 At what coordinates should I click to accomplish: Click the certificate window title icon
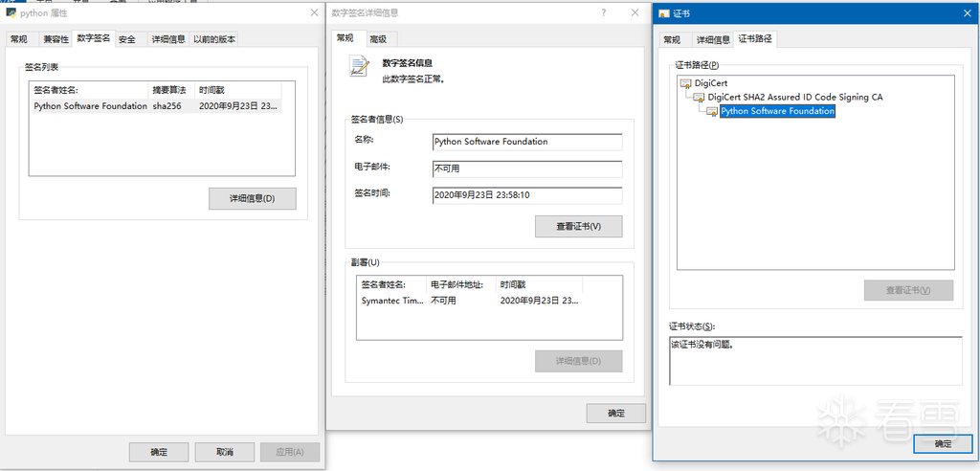coord(664,13)
